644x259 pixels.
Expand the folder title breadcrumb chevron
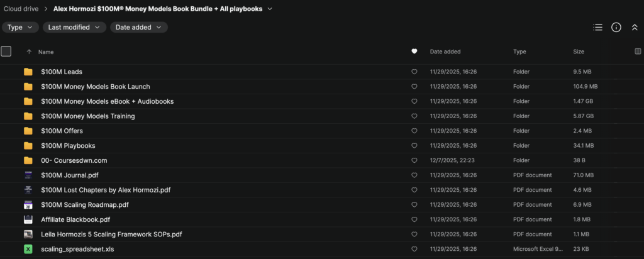270,9
